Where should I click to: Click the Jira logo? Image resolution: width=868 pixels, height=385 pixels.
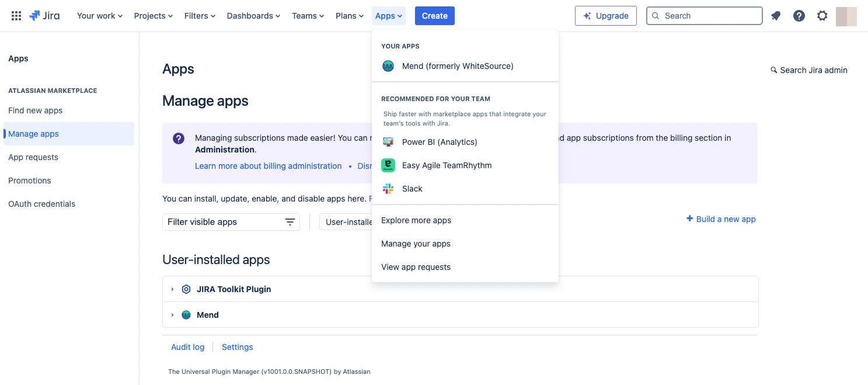pos(45,16)
